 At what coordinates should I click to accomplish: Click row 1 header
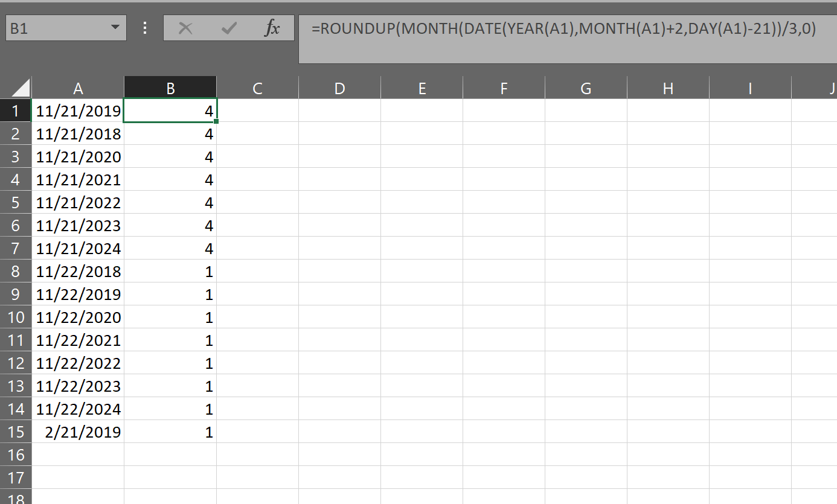[x=16, y=110]
